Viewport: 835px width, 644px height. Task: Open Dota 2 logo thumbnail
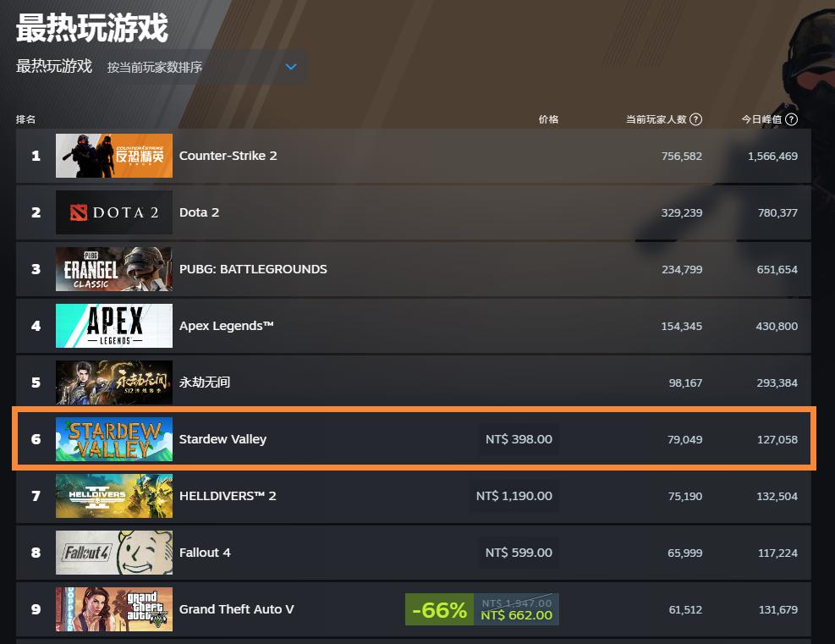pos(114,212)
